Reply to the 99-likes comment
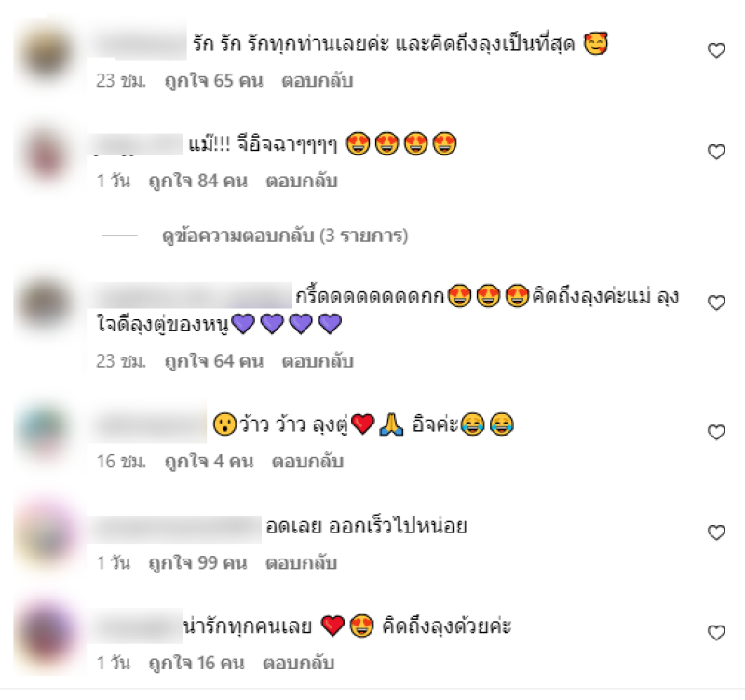The width and height of the screenshot is (745, 700). coord(301,563)
